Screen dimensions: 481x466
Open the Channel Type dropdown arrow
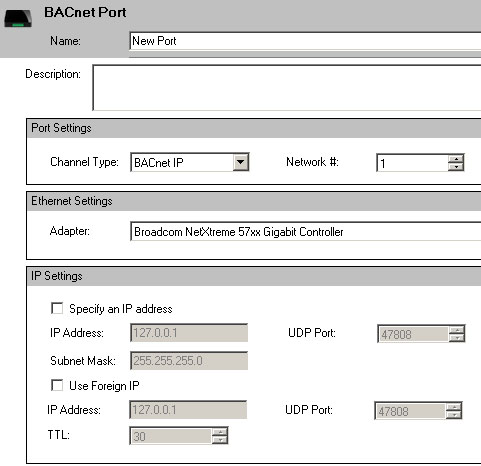[240, 162]
